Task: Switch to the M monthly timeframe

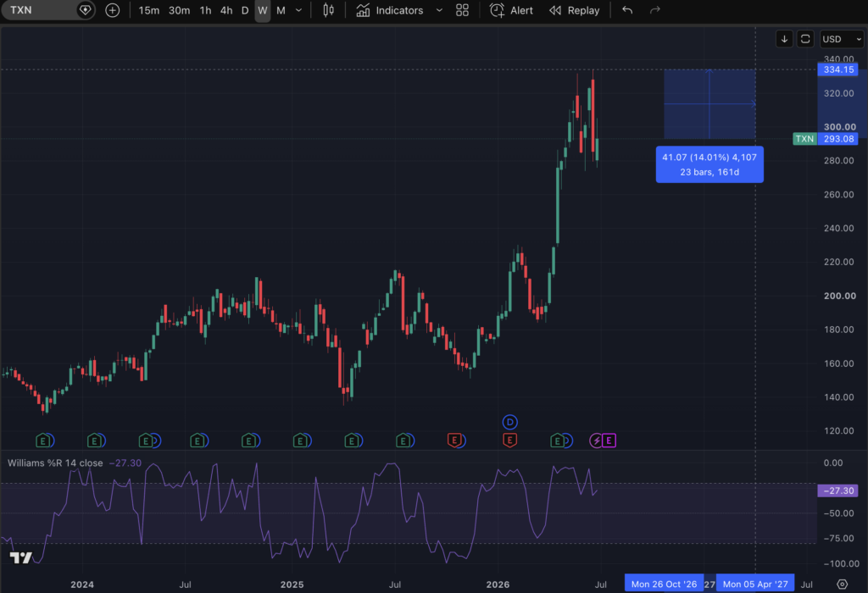Action: (281, 10)
